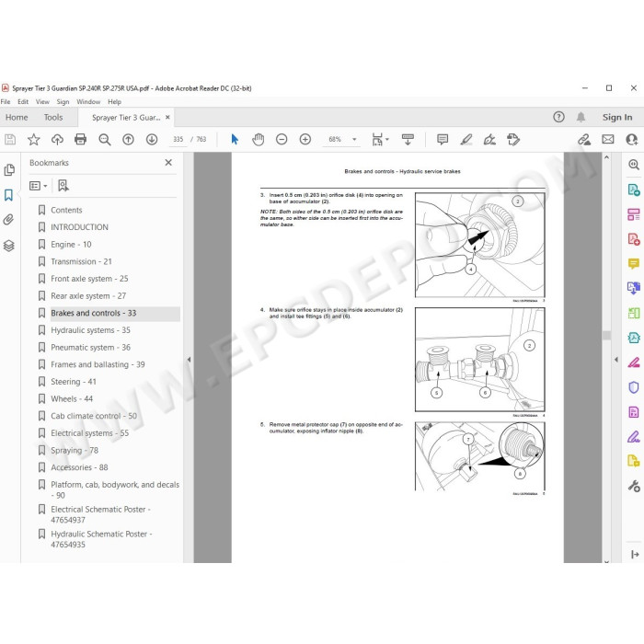The width and height of the screenshot is (644, 644).
Task: Open the share with others icon
Action: [x=632, y=140]
